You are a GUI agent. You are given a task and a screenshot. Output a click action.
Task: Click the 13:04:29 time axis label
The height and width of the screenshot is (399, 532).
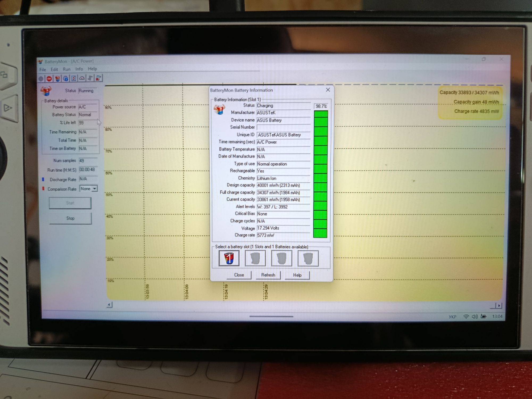pos(266,292)
